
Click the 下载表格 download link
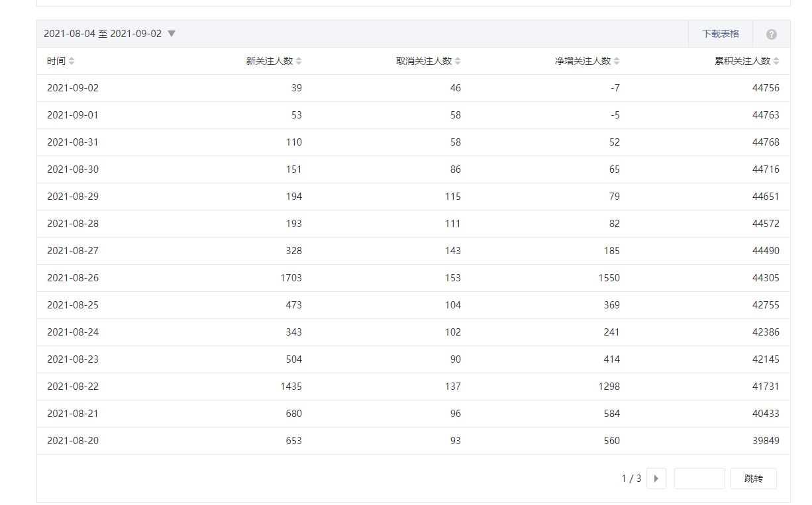720,34
